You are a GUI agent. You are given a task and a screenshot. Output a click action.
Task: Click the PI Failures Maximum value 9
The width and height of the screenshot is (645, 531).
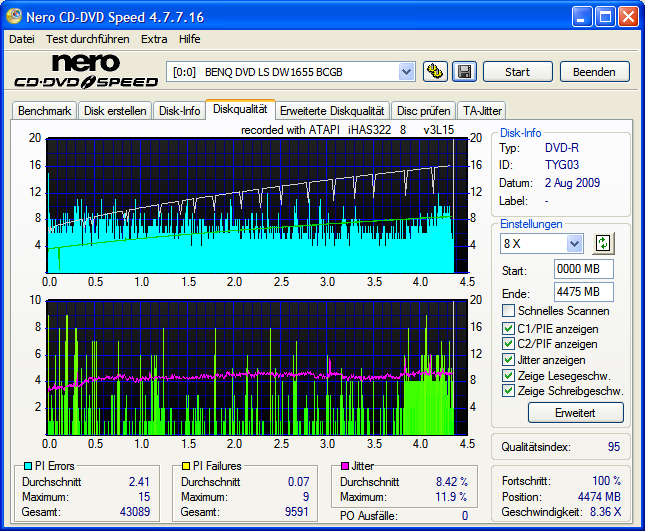tap(306, 497)
